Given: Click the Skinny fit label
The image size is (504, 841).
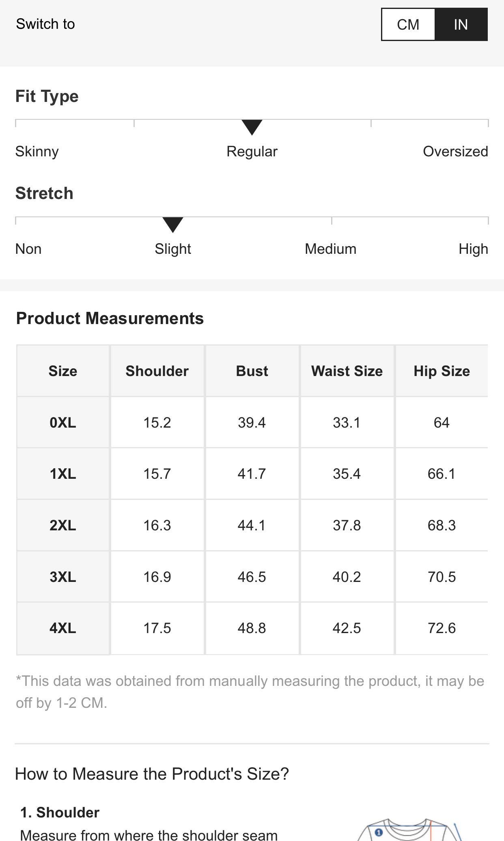Looking at the screenshot, I should click(x=37, y=151).
